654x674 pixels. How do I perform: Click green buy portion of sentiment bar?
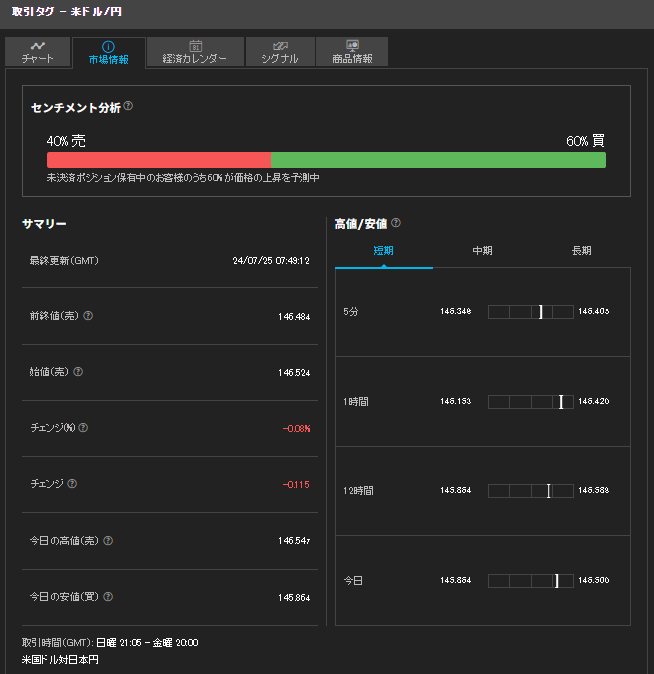click(x=438, y=160)
